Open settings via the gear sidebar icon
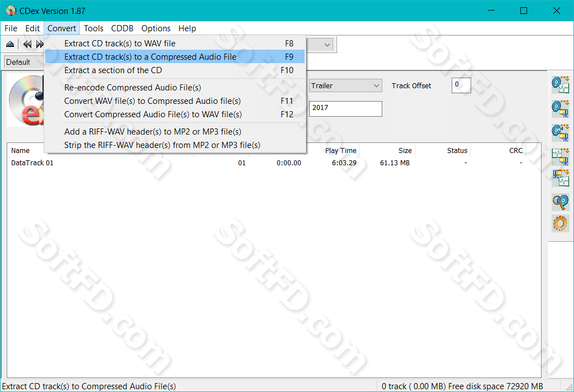Viewport: 574px width, 392px height. [561, 223]
